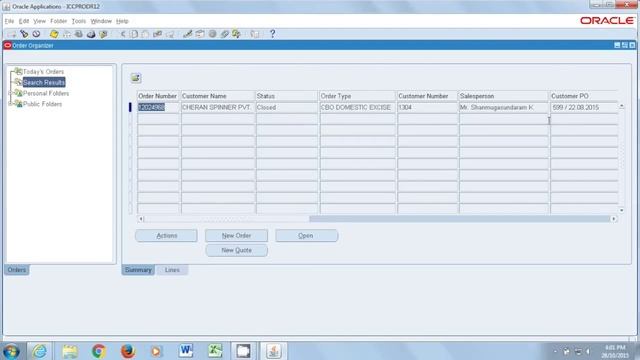Click the horizontal scrollbar left arrow

pyautogui.click(x=141, y=219)
